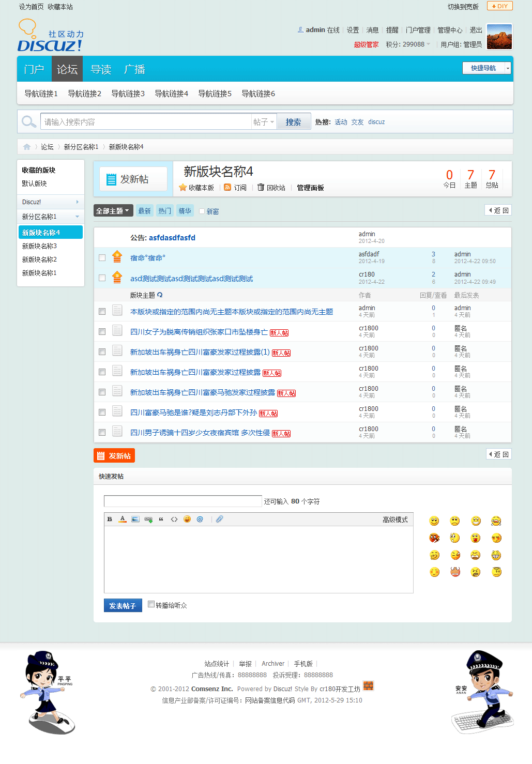Open the 帖子 search type dropdown
The image size is (532, 764).
[264, 122]
